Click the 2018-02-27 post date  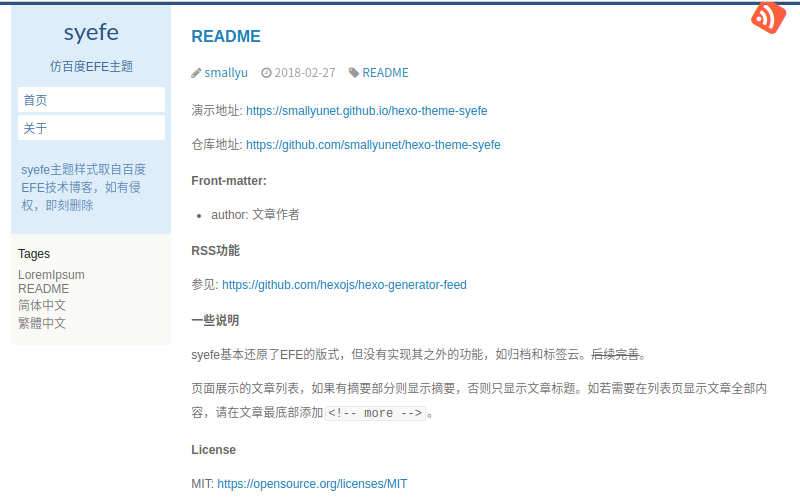305,73
